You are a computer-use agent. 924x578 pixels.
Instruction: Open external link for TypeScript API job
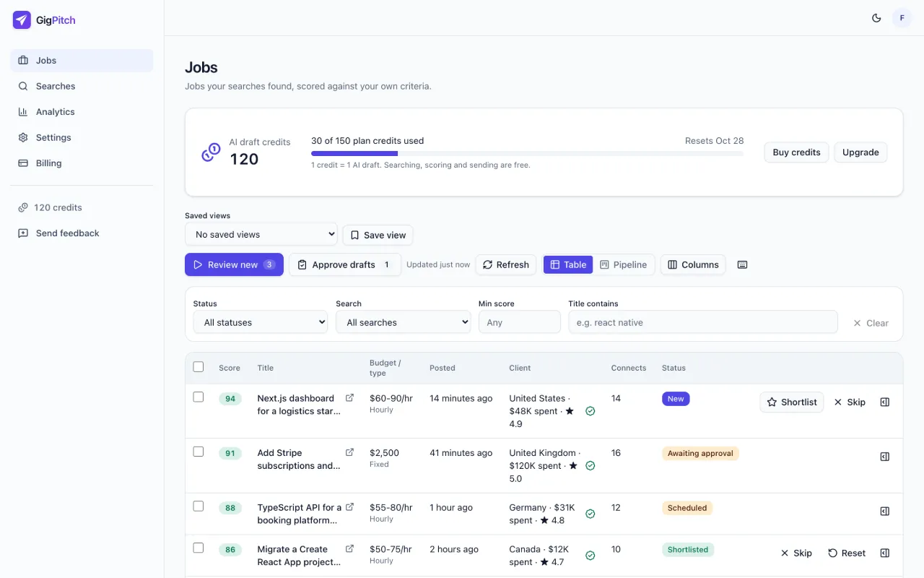tap(349, 507)
